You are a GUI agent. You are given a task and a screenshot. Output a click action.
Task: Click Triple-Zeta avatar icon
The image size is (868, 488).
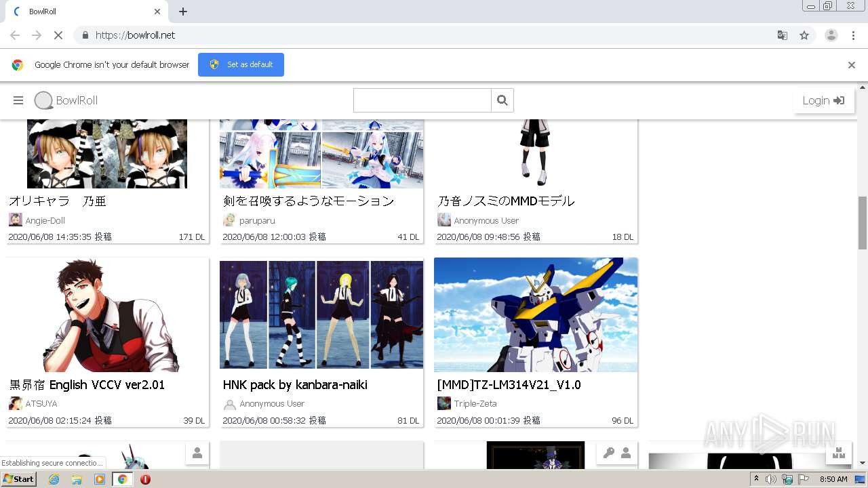tap(444, 403)
